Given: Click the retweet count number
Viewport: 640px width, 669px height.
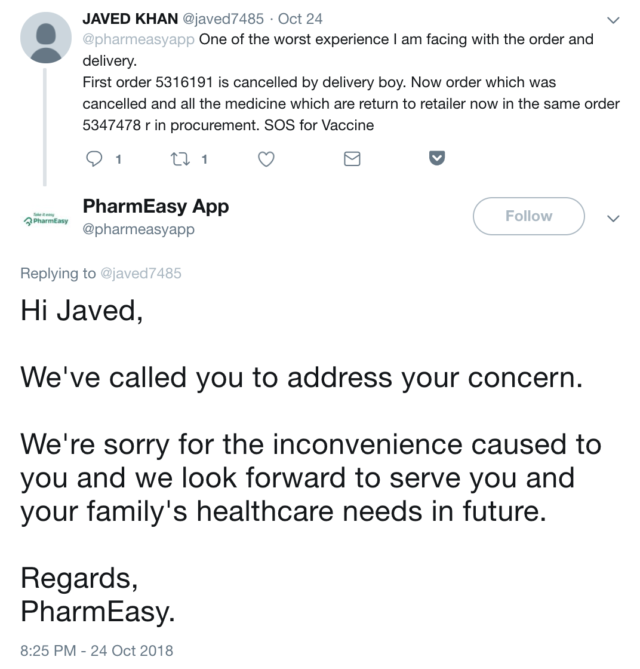Looking at the screenshot, I should point(204,158).
